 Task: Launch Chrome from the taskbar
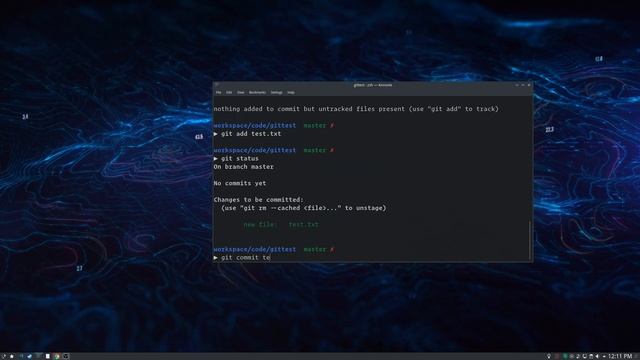click(x=57, y=356)
